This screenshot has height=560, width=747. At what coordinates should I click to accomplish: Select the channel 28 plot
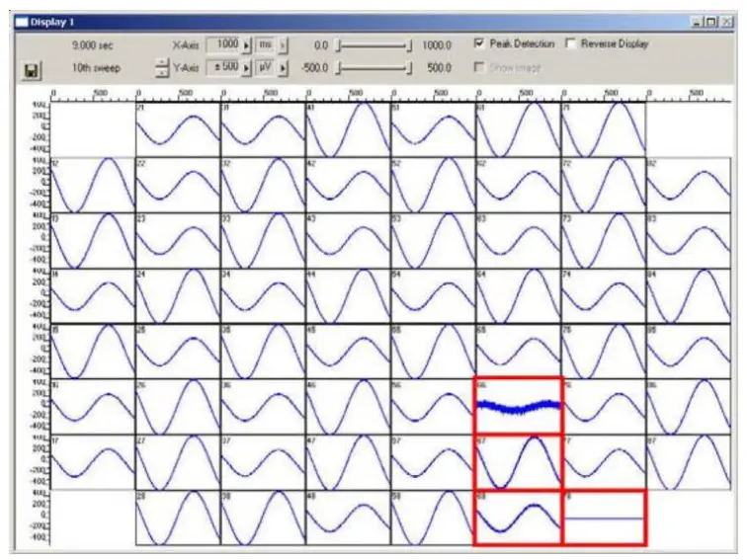(178, 518)
